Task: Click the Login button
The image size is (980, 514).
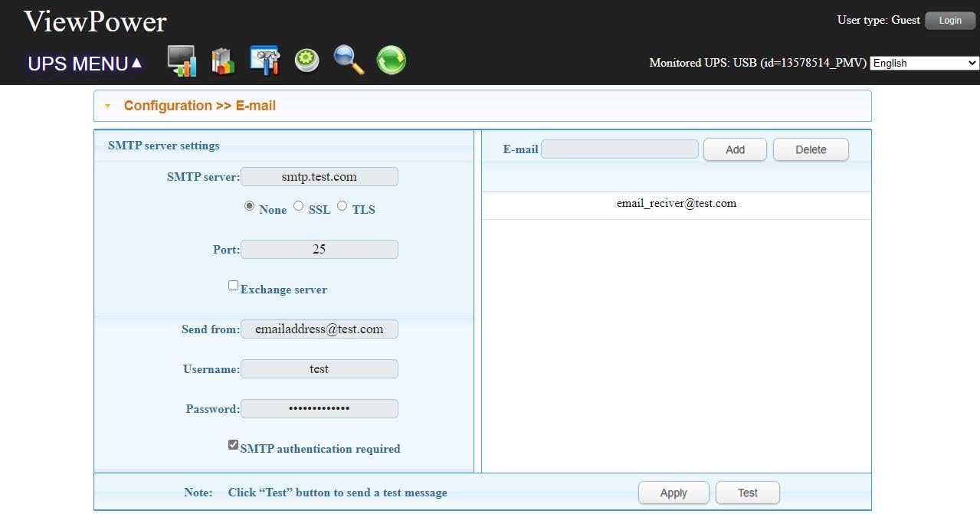Action: pyautogui.click(x=950, y=21)
